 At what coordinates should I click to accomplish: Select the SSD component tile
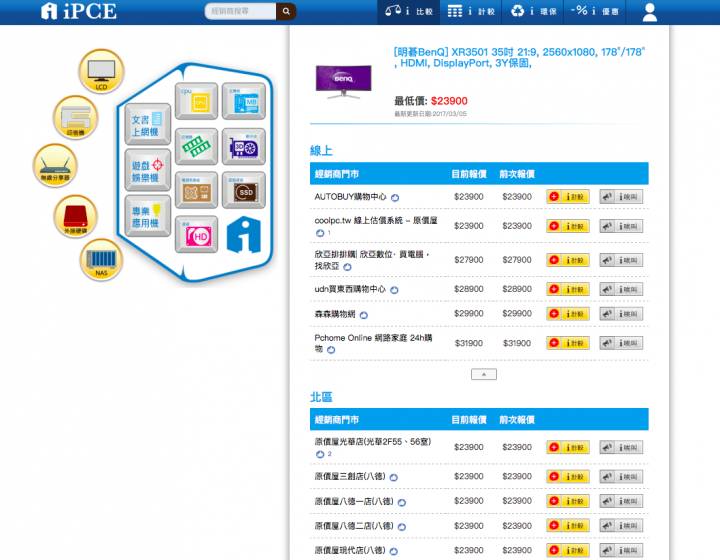[x=244, y=190]
